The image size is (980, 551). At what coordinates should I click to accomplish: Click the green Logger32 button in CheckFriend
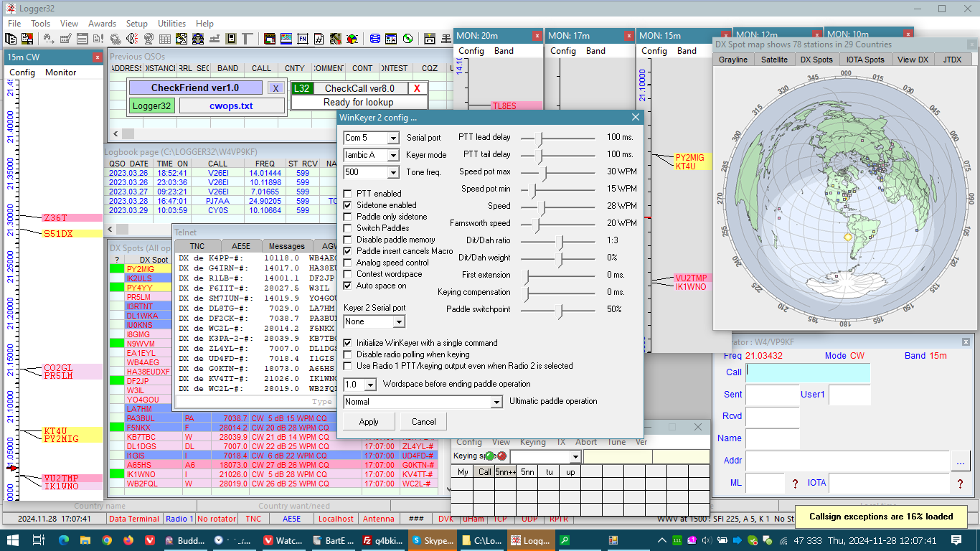[152, 106]
